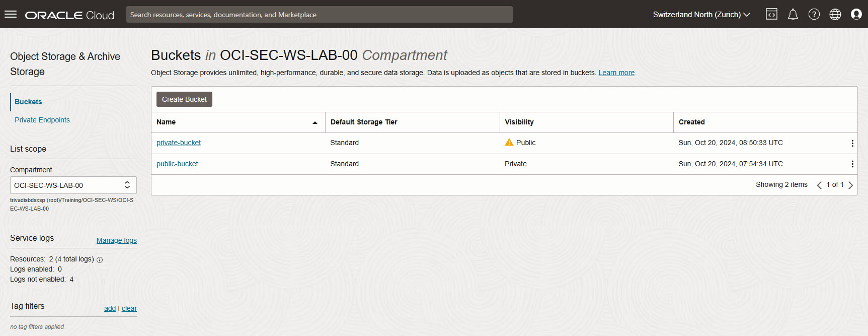Viewport: 868px width, 336px height.
Task: Follow the Learn more link
Action: (x=616, y=73)
